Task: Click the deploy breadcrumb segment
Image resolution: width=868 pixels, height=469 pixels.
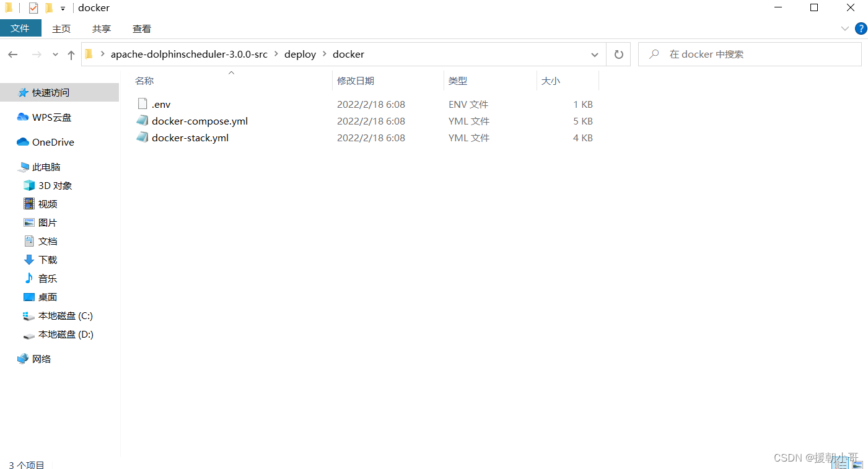Action: (x=300, y=55)
